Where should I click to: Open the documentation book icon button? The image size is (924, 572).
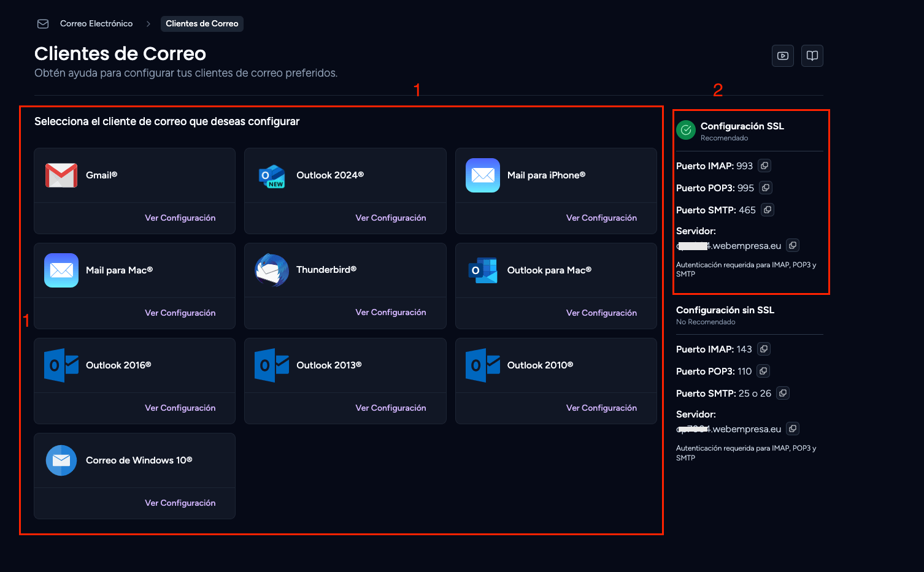pos(812,56)
